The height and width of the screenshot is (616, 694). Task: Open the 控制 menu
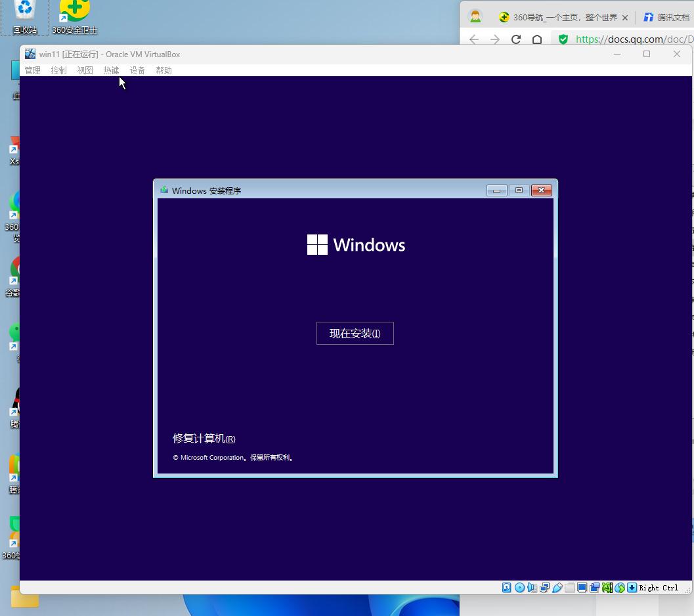(x=58, y=70)
